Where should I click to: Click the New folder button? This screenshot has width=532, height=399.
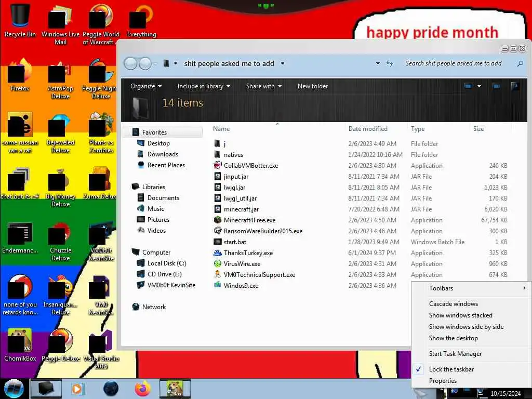(312, 86)
